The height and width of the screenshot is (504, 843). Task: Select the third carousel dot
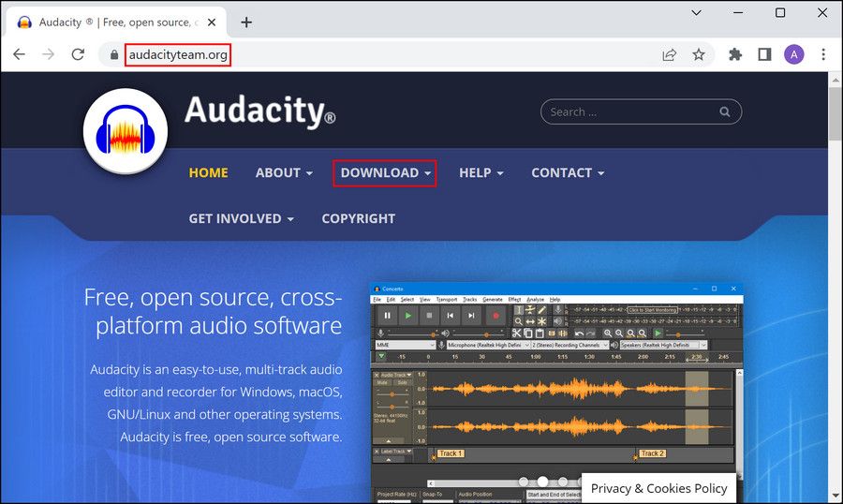(x=563, y=482)
